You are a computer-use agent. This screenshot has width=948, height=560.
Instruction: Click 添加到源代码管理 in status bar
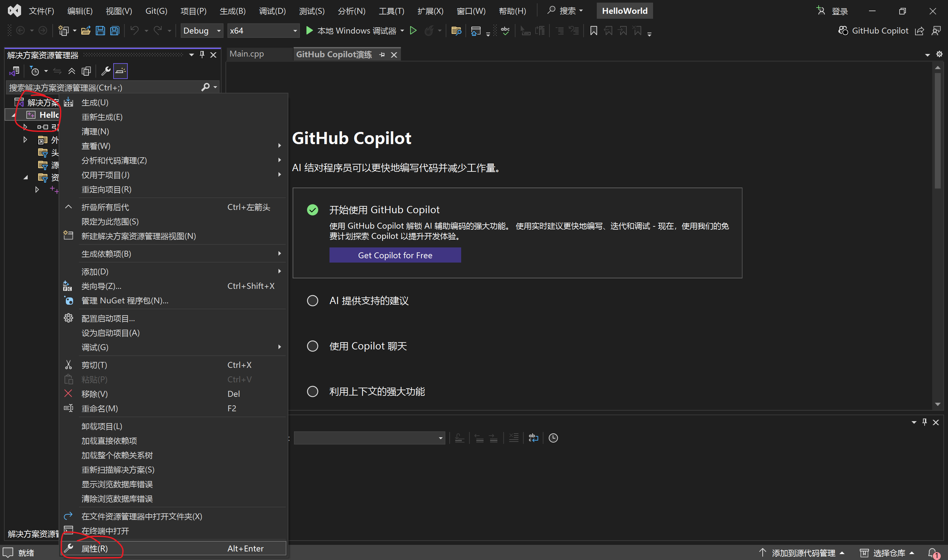point(802,553)
